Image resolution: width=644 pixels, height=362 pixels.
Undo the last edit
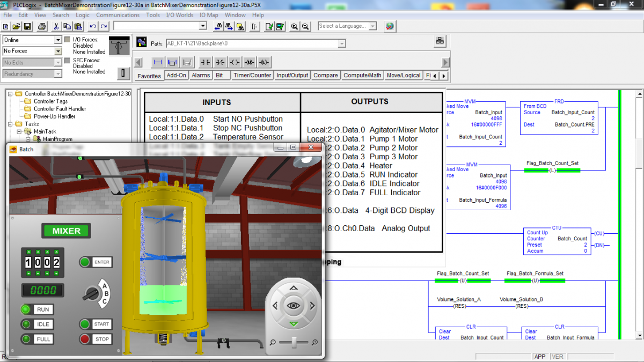[x=93, y=26]
